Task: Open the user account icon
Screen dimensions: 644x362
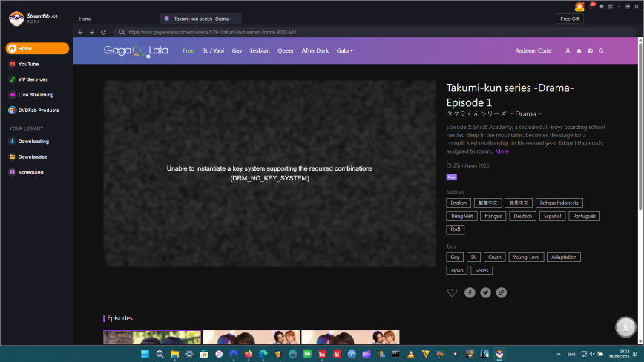Action: (x=568, y=51)
